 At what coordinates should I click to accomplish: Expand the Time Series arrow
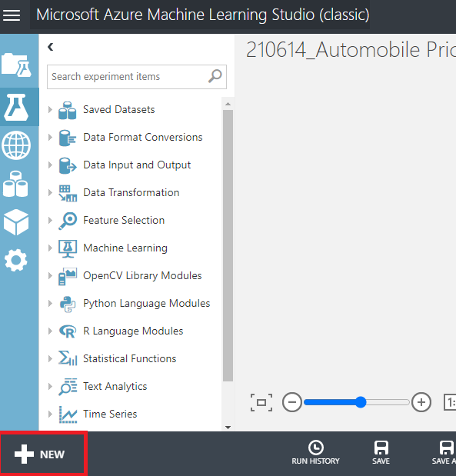tap(51, 414)
